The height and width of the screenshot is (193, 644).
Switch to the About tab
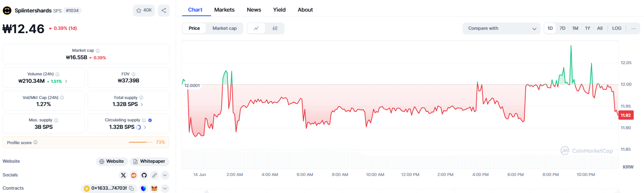click(305, 10)
